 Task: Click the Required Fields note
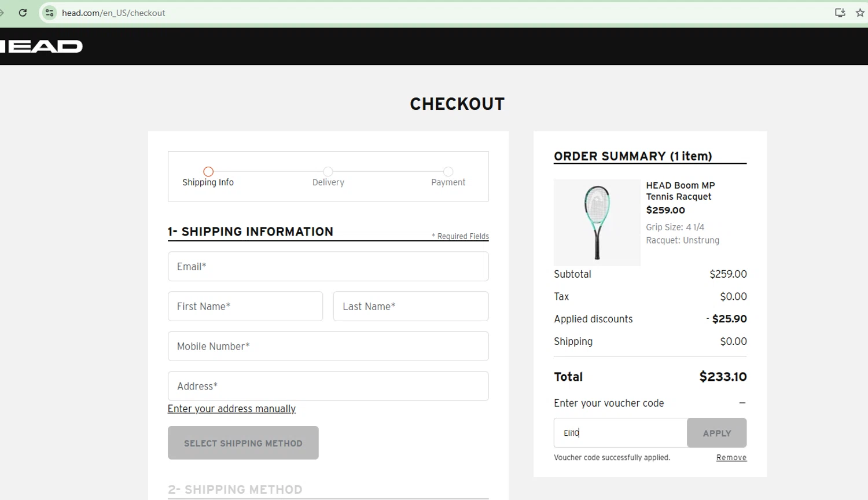click(460, 236)
